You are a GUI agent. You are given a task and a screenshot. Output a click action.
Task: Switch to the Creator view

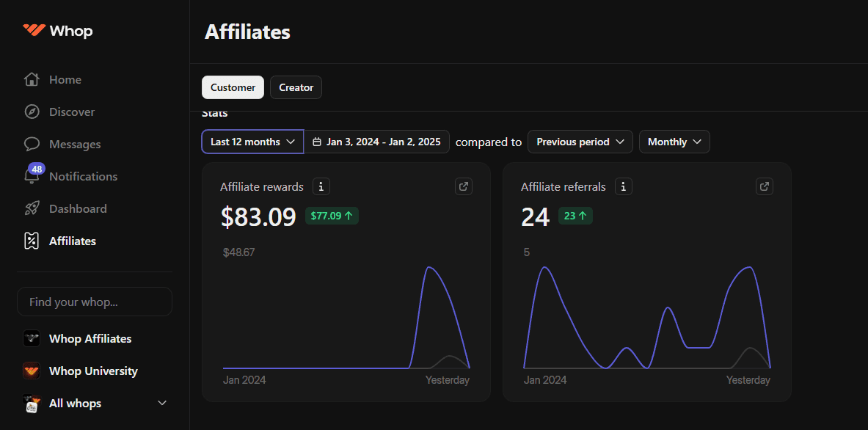click(296, 87)
